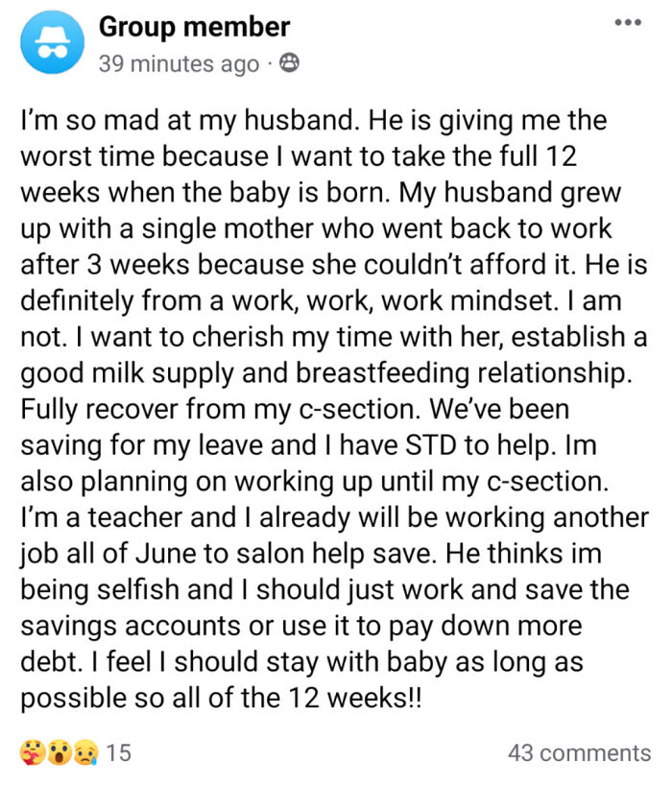Click the anonymous group member avatar
This screenshot has height=786, width=672.
pos(52,42)
